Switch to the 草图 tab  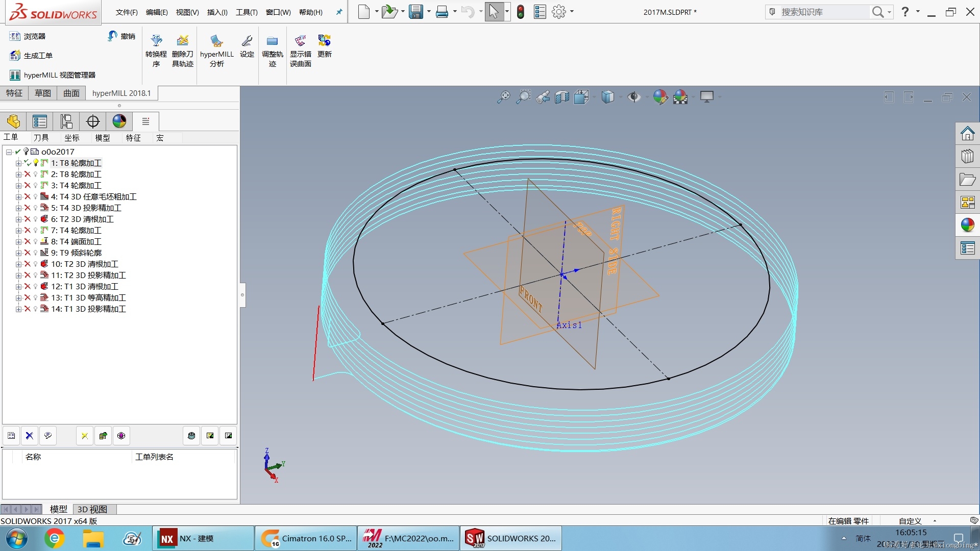click(x=43, y=93)
